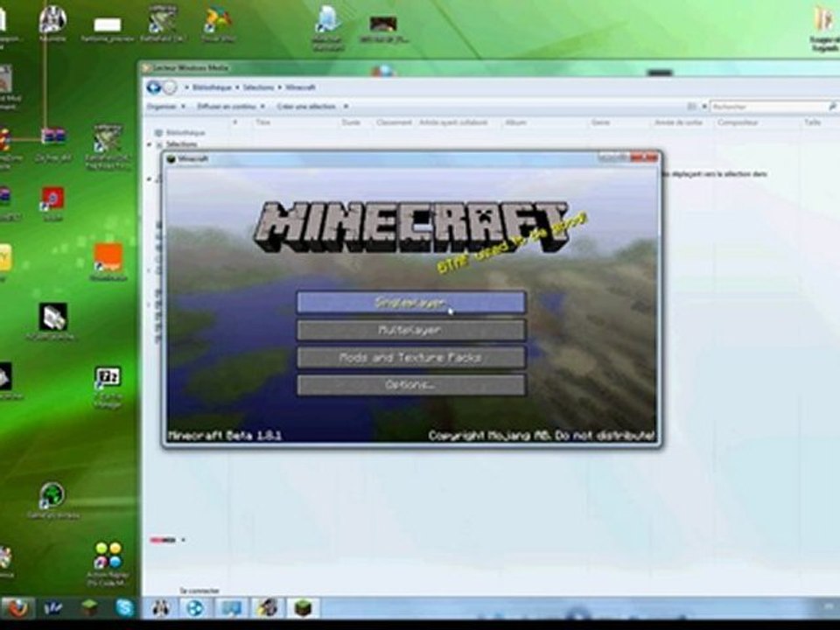Image resolution: width=840 pixels, height=630 pixels.
Task: Open Firefox from the taskbar
Action: pyautogui.click(x=17, y=608)
